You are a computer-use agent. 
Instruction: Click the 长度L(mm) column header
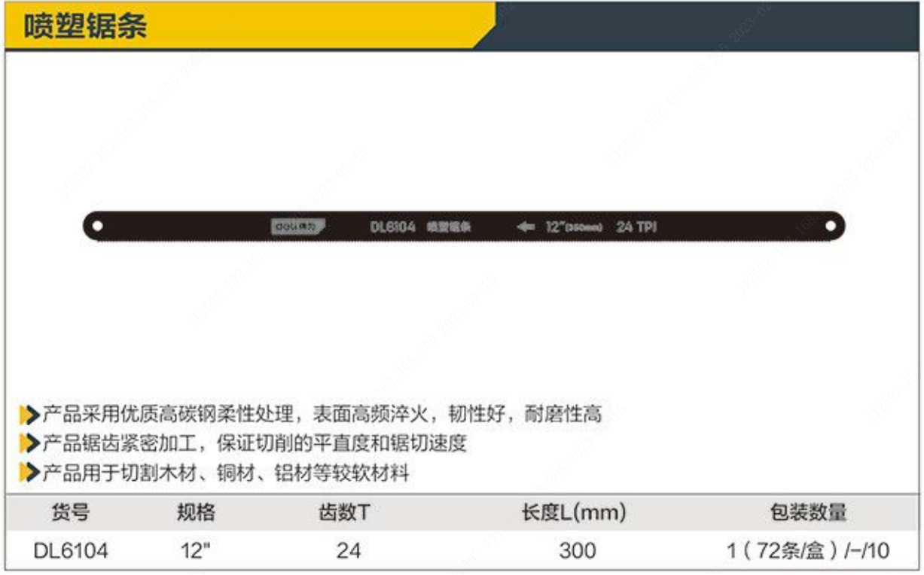575,513
